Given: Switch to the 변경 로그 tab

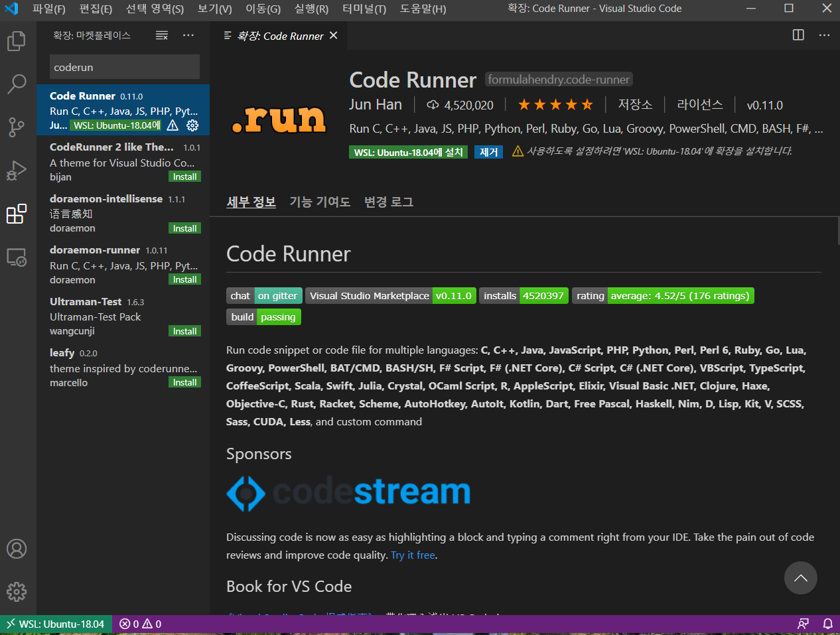Looking at the screenshot, I should [389, 202].
